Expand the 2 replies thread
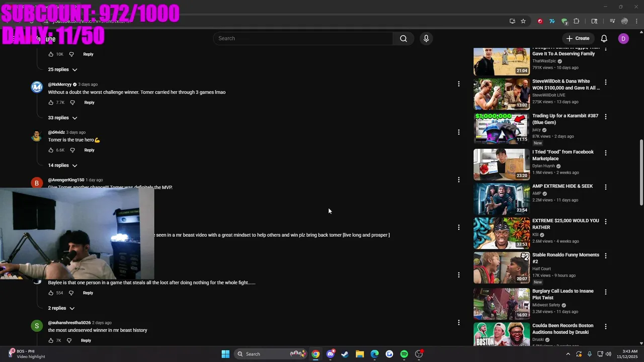The image size is (644, 362). coord(61,308)
